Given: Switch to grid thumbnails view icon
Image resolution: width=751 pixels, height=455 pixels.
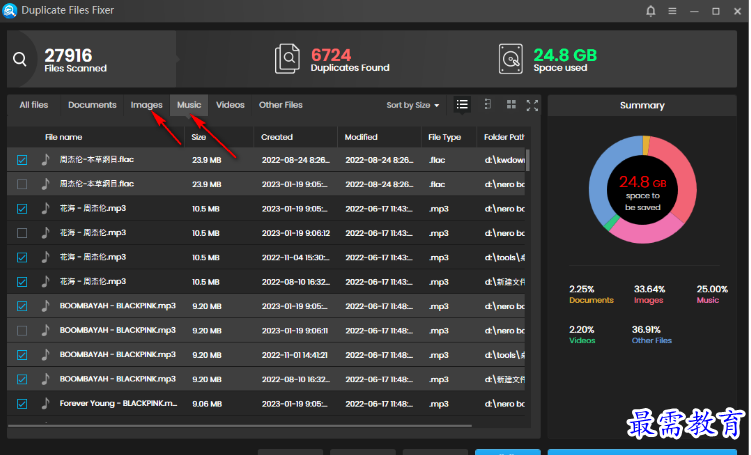Looking at the screenshot, I should (511, 104).
